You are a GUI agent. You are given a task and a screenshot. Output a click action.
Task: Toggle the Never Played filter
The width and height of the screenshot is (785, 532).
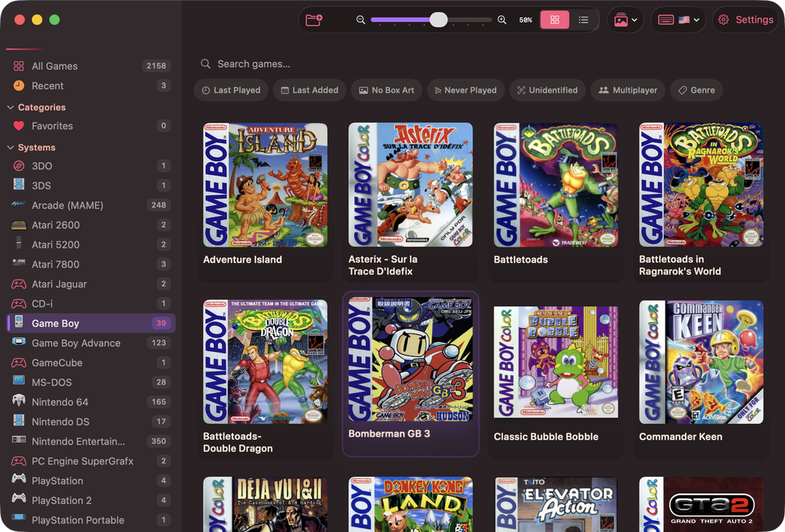click(x=466, y=90)
